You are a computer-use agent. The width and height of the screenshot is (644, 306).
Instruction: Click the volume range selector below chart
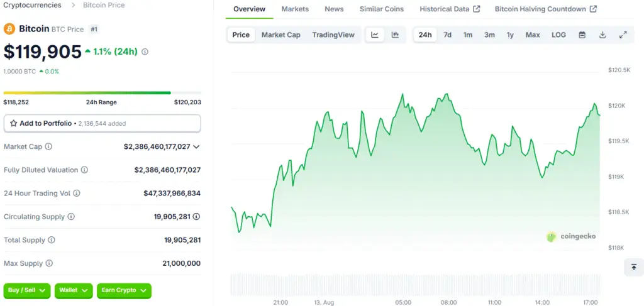coord(415,285)
